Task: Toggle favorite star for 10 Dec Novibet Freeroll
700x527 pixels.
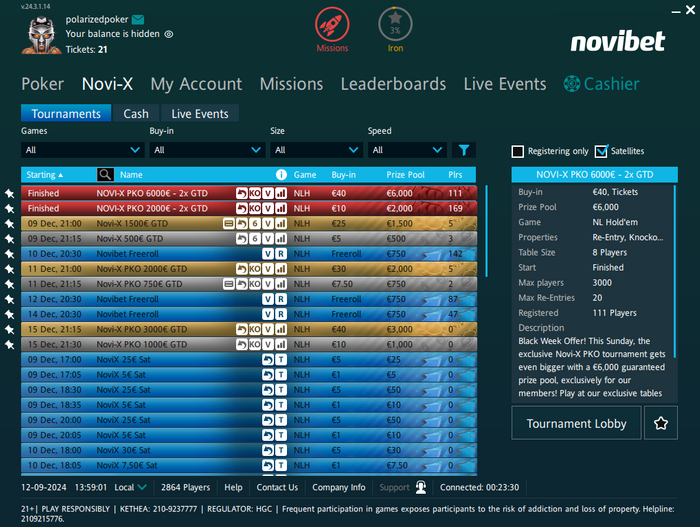Action: click(x=9, y=254)
